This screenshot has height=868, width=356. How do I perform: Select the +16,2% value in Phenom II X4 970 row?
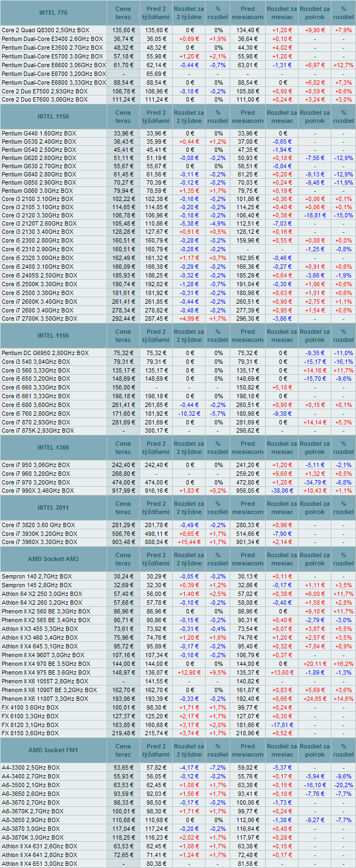[x=343, y=664]
